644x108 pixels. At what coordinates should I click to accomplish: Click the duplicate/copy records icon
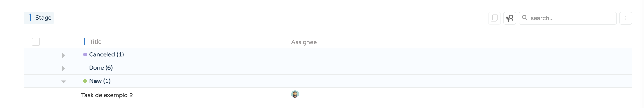pos(494,18)
